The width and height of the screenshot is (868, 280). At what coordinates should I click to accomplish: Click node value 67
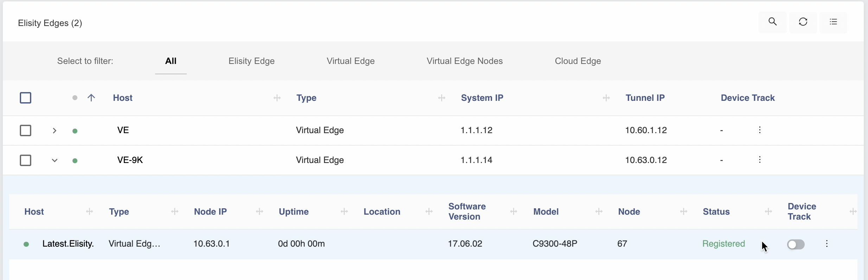point(622,243)
